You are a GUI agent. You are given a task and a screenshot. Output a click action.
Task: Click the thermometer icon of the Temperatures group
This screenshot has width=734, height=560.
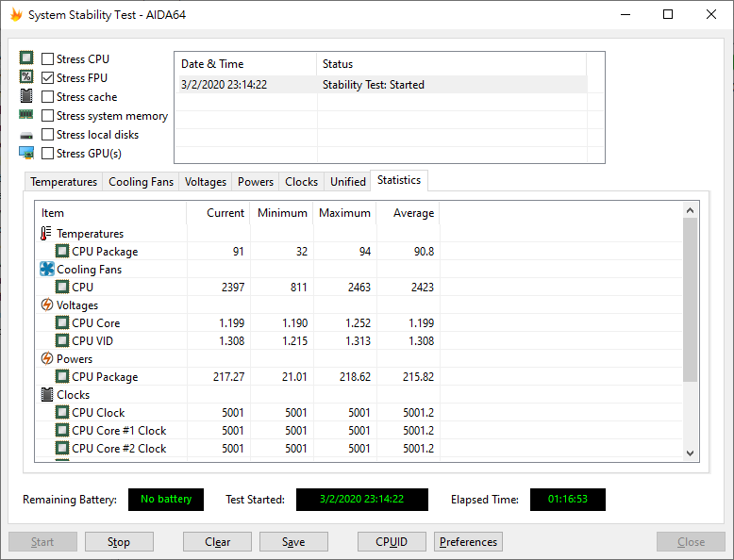[x=46, y=233]
